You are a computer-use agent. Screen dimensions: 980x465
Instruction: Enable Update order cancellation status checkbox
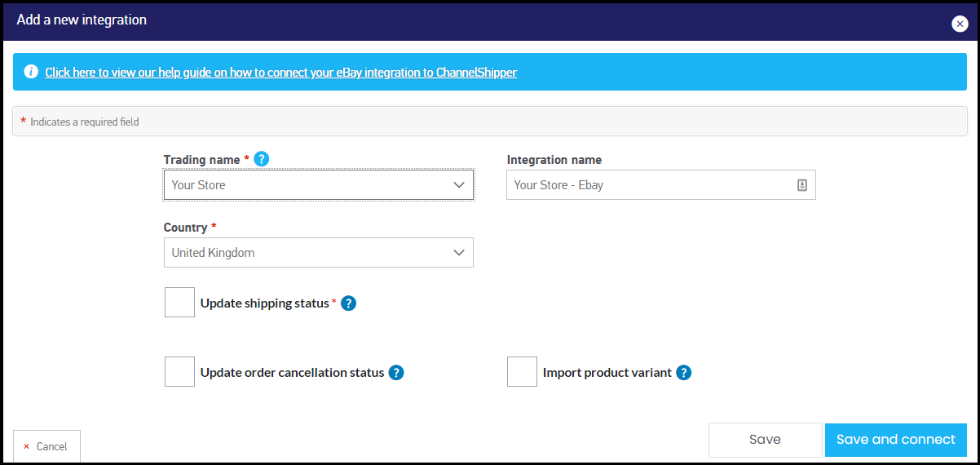point(179,372)
